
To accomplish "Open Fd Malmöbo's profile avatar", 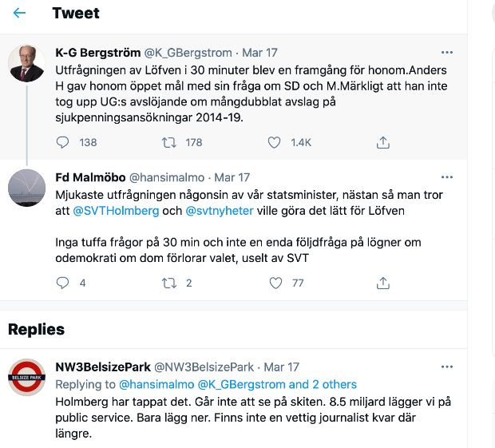I will tap(26, 188).
